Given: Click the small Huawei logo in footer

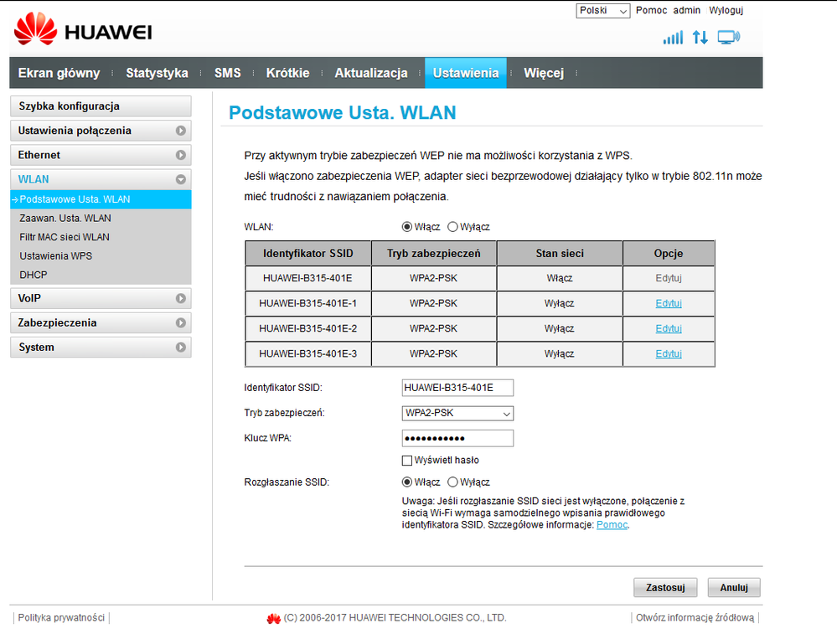Looking at the screenshot, I should pos(273,619).
